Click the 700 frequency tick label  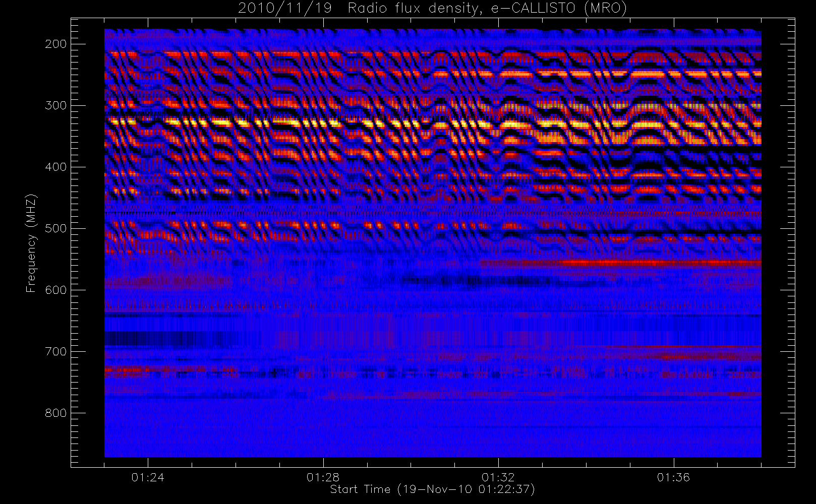(x=56, y=351)
